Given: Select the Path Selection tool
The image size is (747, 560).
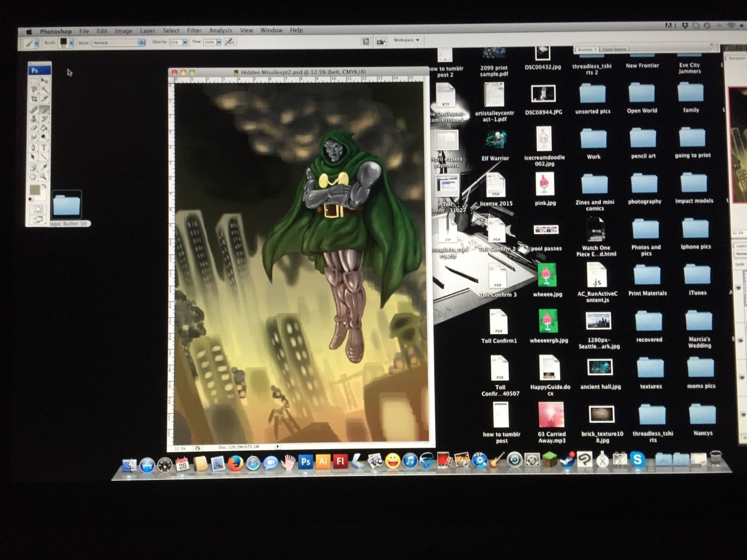Looking at the screenshot, I should (x=34, y=156).
